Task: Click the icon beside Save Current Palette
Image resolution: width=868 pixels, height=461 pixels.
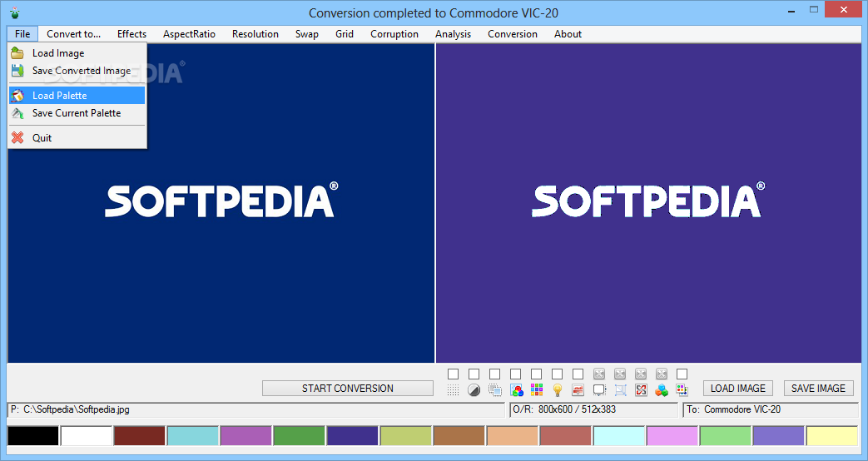Action: tap(17, 113)
